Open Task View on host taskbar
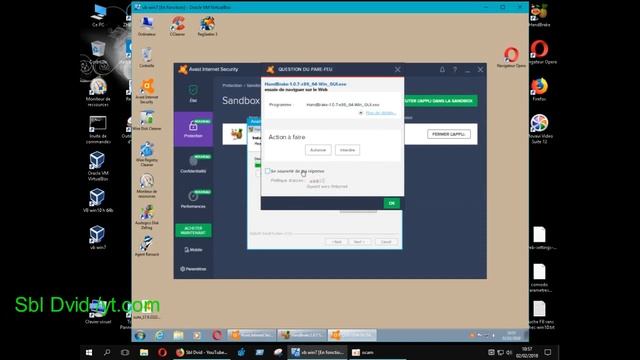The width and height of the screenshot is (640, 360). (125, 352)
